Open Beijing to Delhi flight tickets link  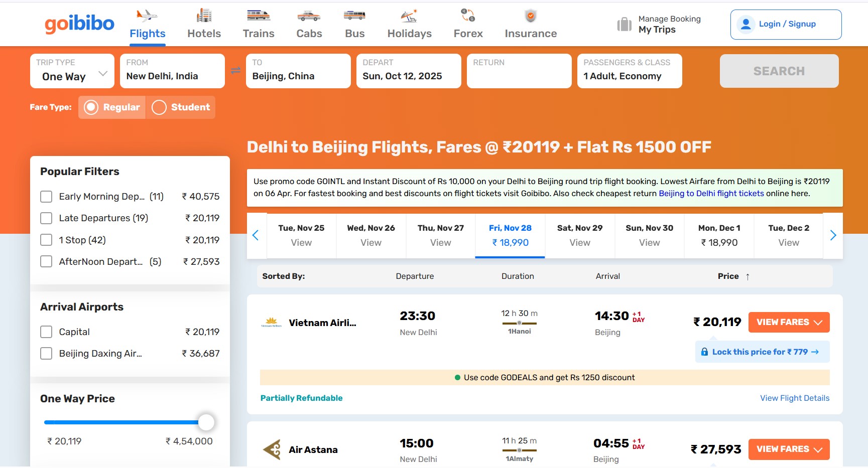tap(711, 194)
